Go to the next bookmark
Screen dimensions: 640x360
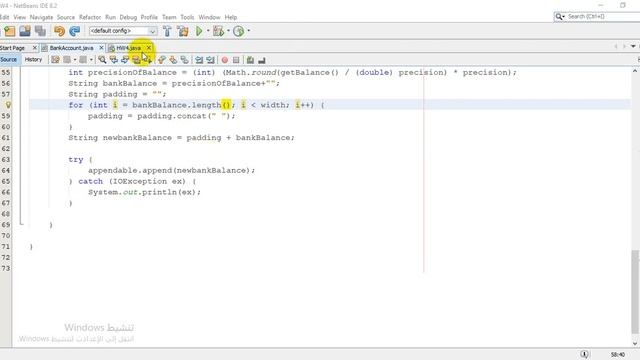pos(173,60)
